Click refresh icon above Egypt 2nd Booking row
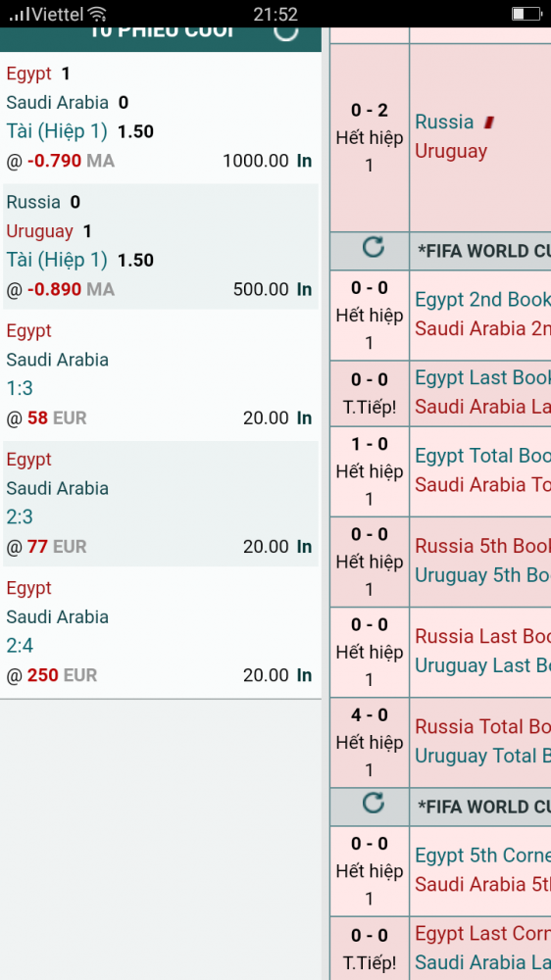The height and width of the screenshot is (980, 551). (374, 248)
